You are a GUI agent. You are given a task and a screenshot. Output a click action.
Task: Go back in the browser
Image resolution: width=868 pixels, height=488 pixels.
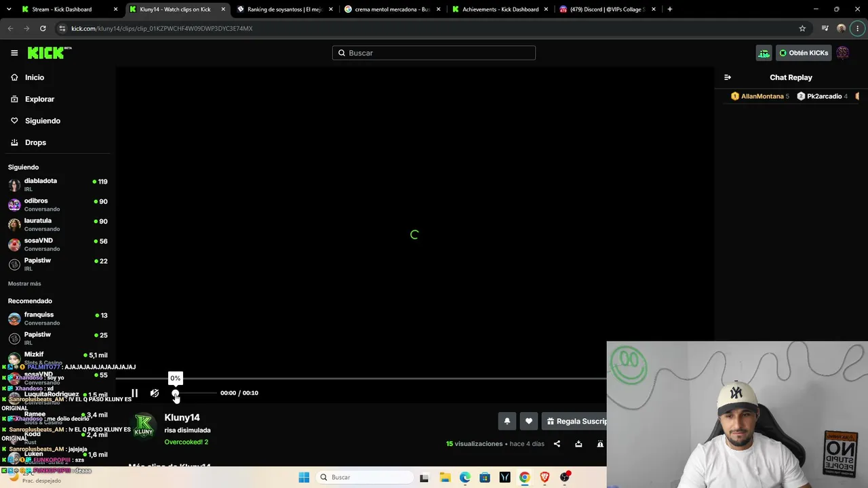(x=10, y=28)
